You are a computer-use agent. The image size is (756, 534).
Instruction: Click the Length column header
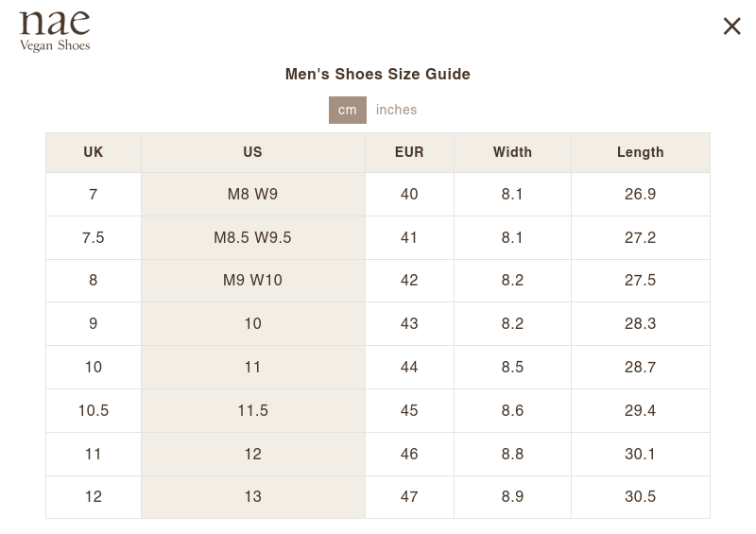(640, 152)
